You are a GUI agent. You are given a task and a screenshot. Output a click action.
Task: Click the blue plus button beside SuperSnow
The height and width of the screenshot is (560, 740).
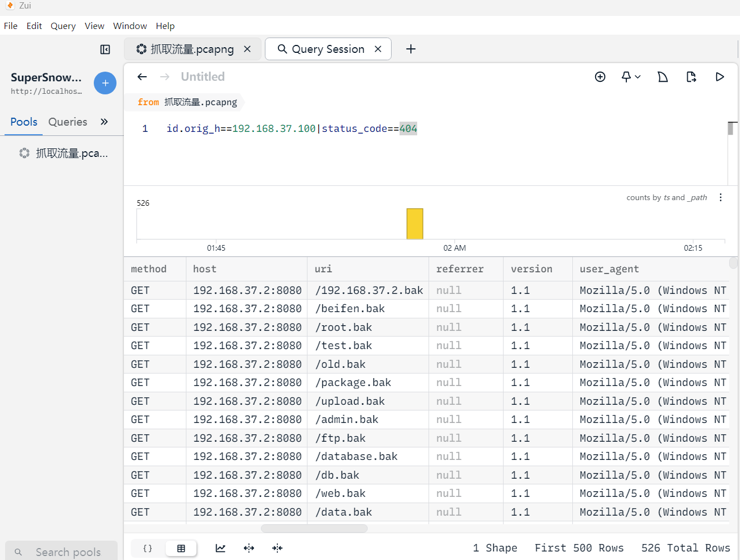coord(105,83)
